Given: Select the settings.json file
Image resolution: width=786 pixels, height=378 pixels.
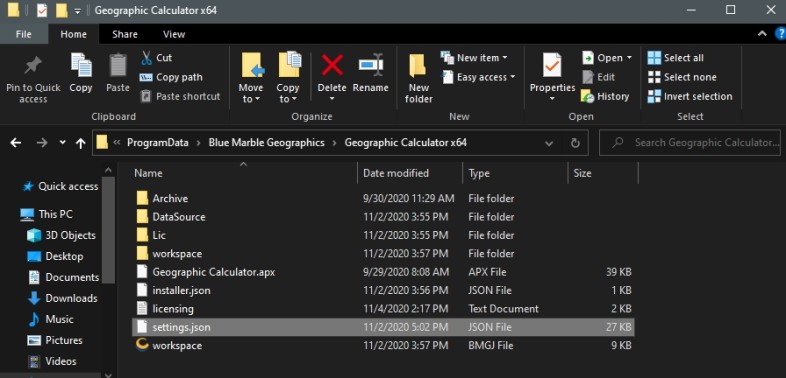Looking at the screenshot, I should 383,327.
